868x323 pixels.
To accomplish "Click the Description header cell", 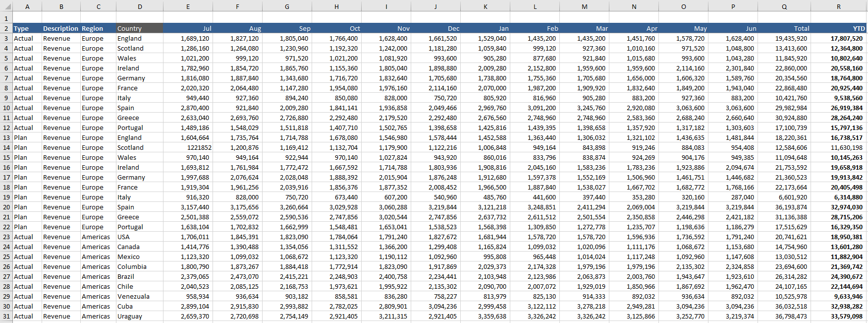I will tap(61, 28).
